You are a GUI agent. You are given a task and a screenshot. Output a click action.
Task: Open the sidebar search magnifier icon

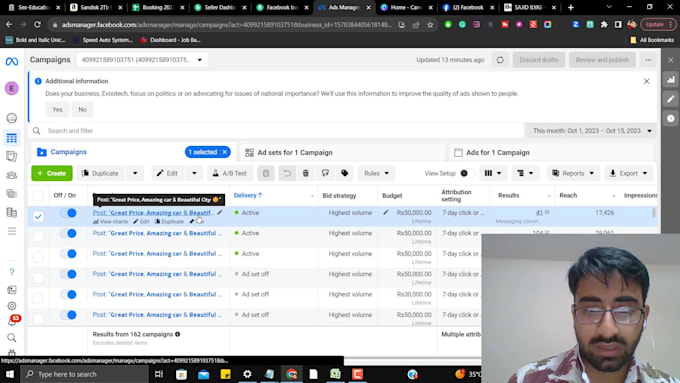12,337
